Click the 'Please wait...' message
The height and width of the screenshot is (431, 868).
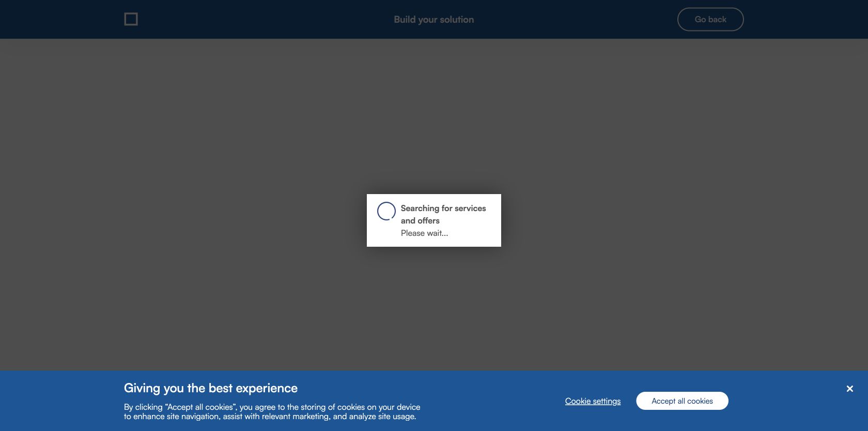[x=424, y=233]
